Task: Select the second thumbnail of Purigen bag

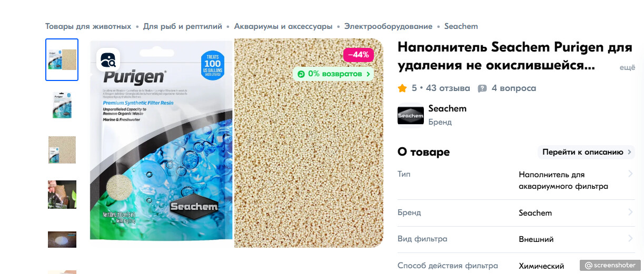Action: point(62,105)
